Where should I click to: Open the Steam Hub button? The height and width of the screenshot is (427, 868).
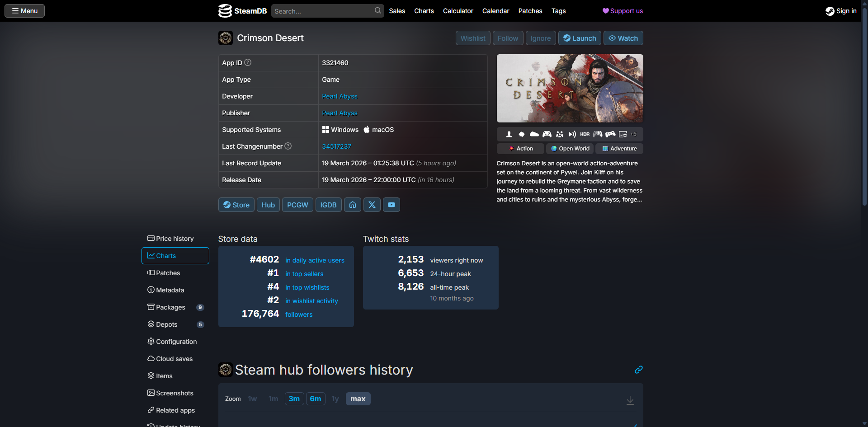[x=268, y=205]
